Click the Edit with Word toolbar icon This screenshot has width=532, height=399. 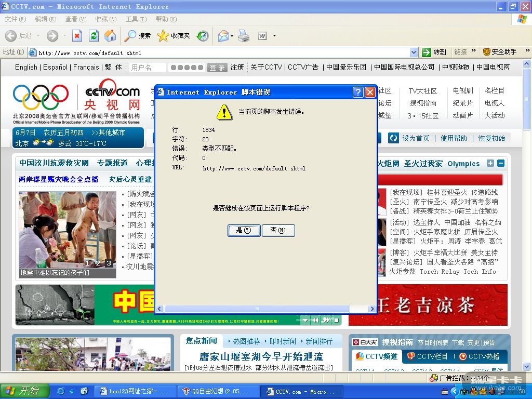coord(262,36)
